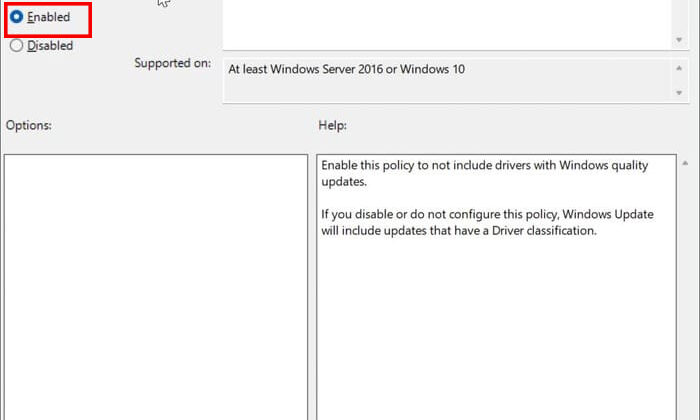Click the Supported on box scroll up arrow
The height and width of the screenshot is (420, 700).
(680, 67)
